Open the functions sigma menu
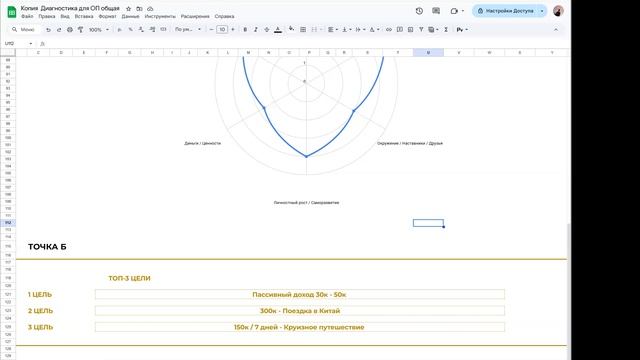The width and height of the screenshot is (640, 360). [446, 29]
